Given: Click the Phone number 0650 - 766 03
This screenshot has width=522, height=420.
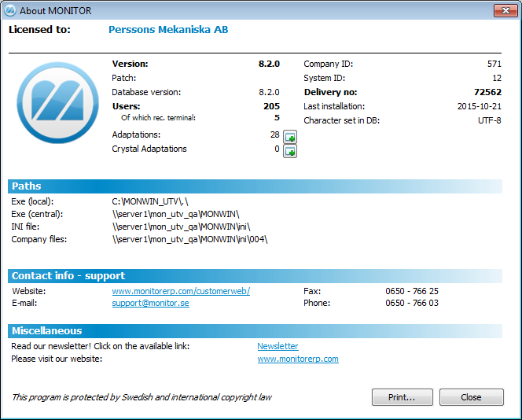Looking at the screenshot, I should (x=412, y=303).
